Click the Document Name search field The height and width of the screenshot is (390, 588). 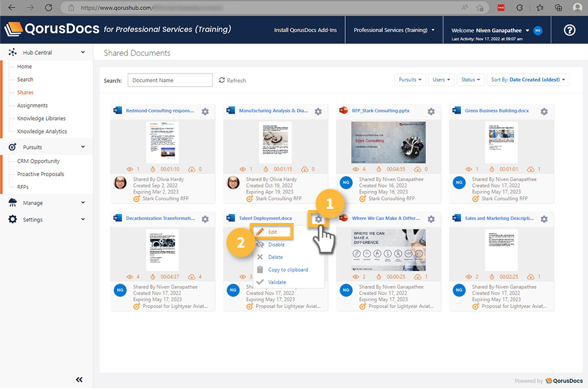pyautogui.click(x=170, y=80)
